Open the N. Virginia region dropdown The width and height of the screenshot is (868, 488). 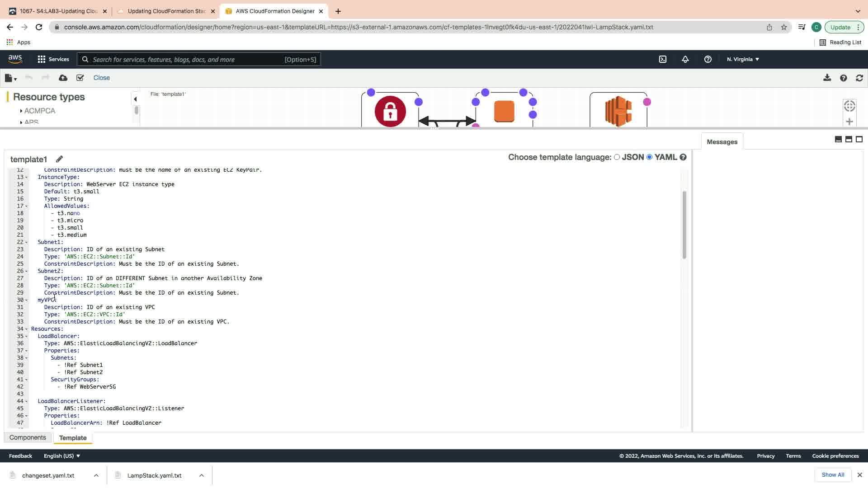pyautogui.click(x=743, y=59)
